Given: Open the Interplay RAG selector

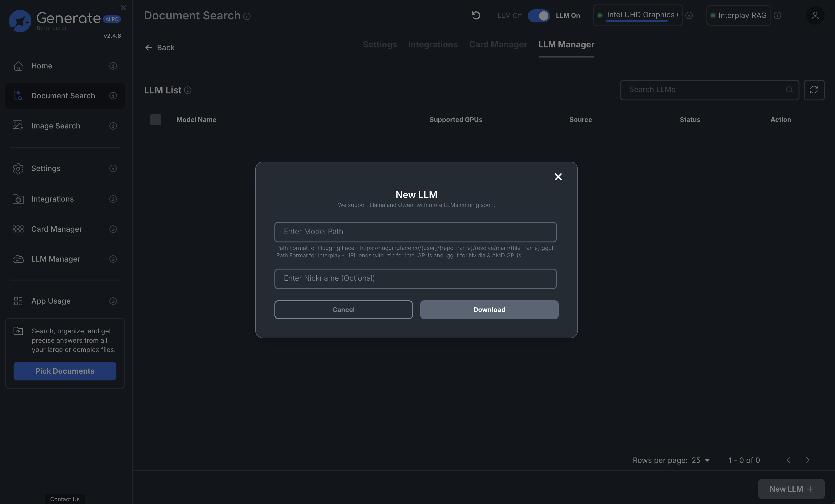Looking at the screenshot, I should [x=738, y=16].
